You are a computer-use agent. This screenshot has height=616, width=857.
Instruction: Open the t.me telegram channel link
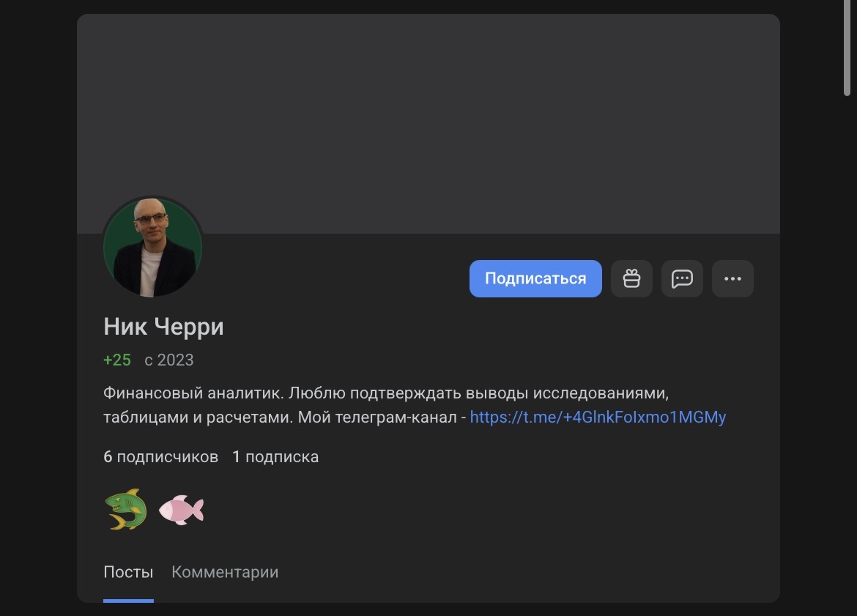click(x=598, y=417)
